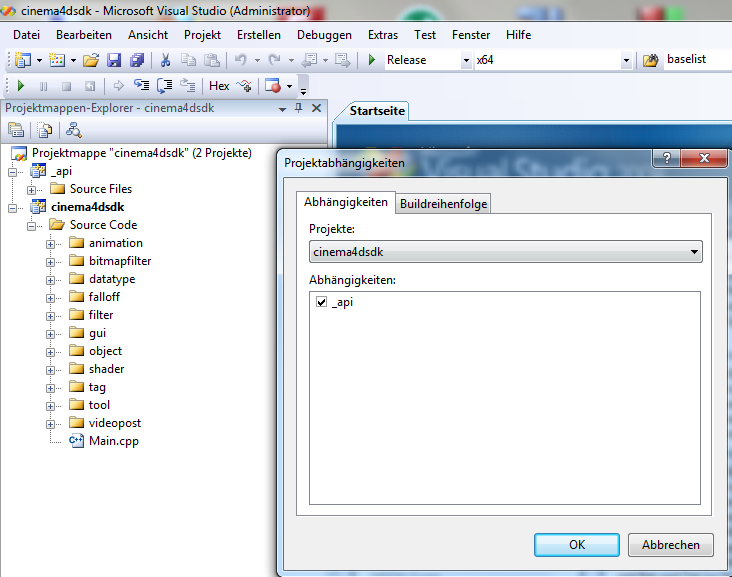
Task: Click Continue play icon in the debug toolbar
Action: pos(21,86)
